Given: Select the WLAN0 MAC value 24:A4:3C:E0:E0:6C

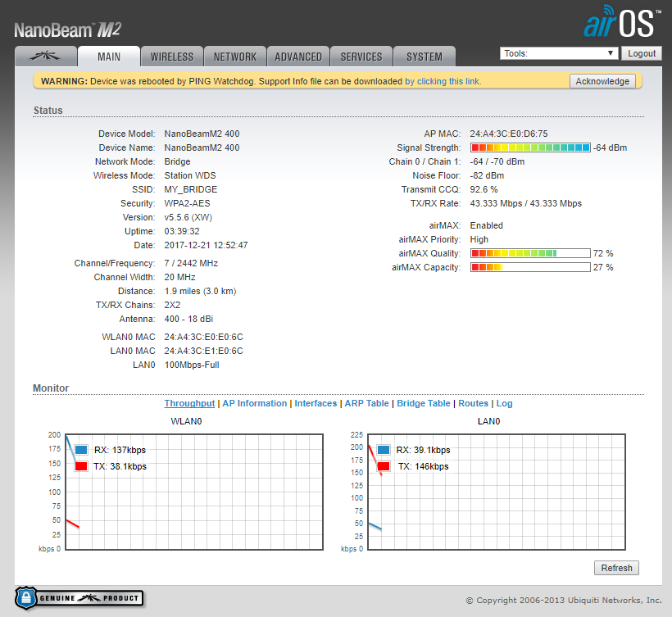Looking at the screenshot, I should [x=203, y=337].
